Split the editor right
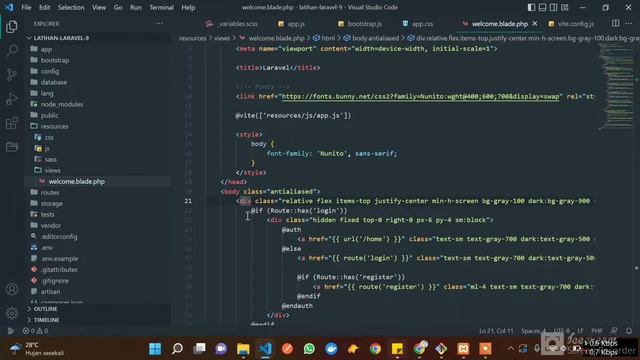 pos(616,24)
